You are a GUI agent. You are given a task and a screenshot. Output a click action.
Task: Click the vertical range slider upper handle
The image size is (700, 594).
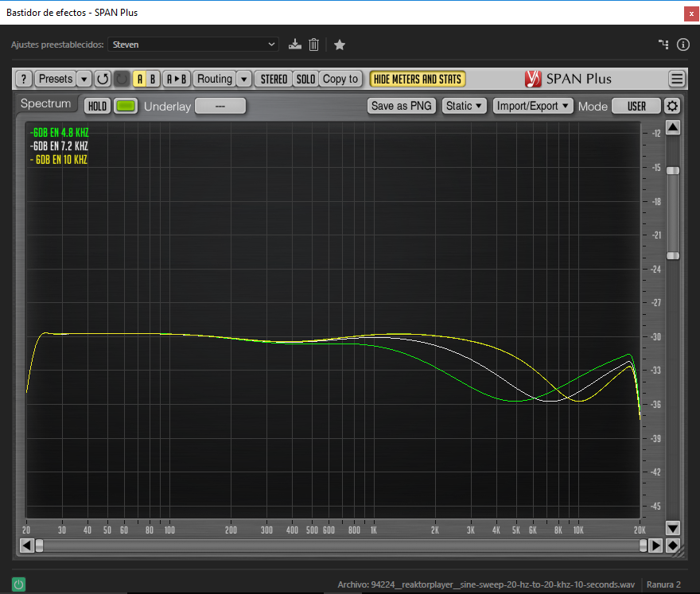[x=673, y=170]
